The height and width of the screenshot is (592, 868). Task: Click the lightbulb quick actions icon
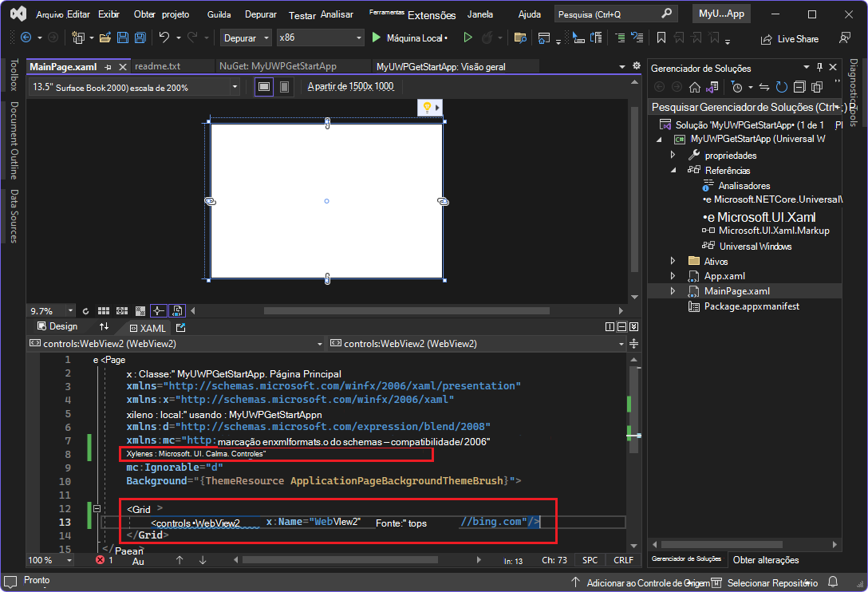[x=427, y=107]
